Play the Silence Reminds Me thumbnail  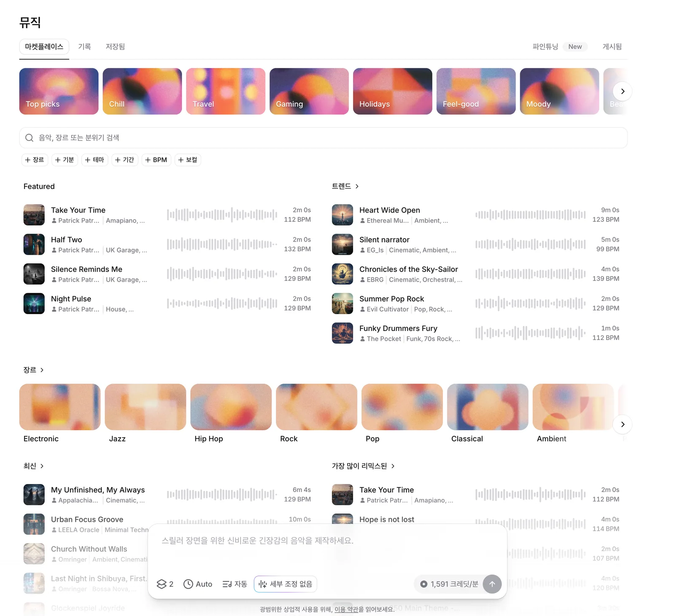point(34,274)
